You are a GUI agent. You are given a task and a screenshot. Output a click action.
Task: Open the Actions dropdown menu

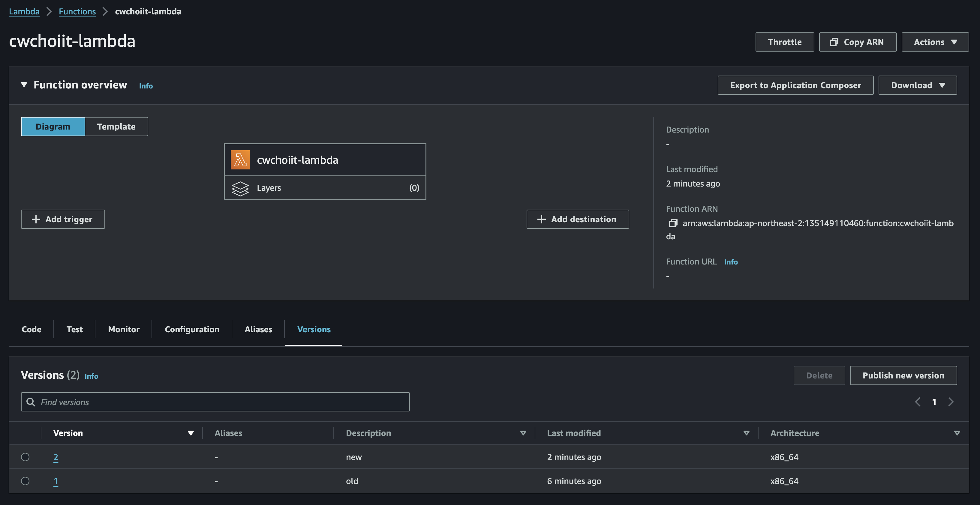(935, 42)
